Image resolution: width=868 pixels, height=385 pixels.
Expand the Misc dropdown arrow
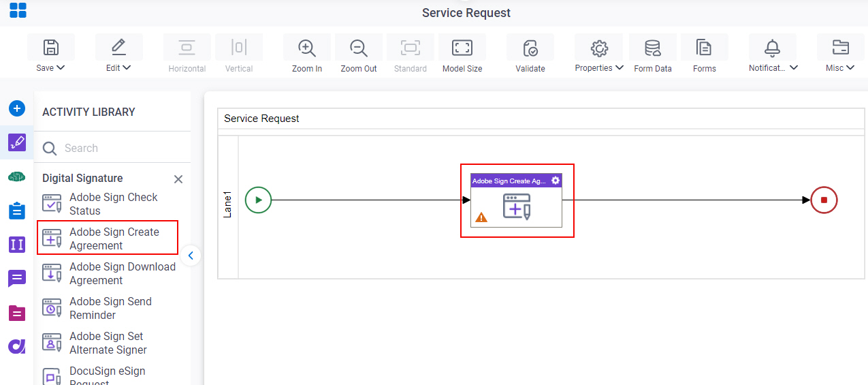pos(850,67)
